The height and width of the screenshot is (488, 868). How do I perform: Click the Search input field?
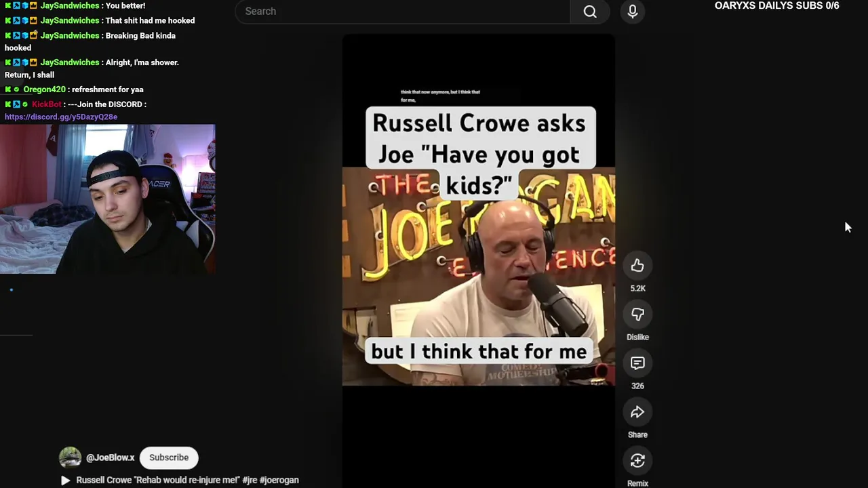[x=403, y=12]
